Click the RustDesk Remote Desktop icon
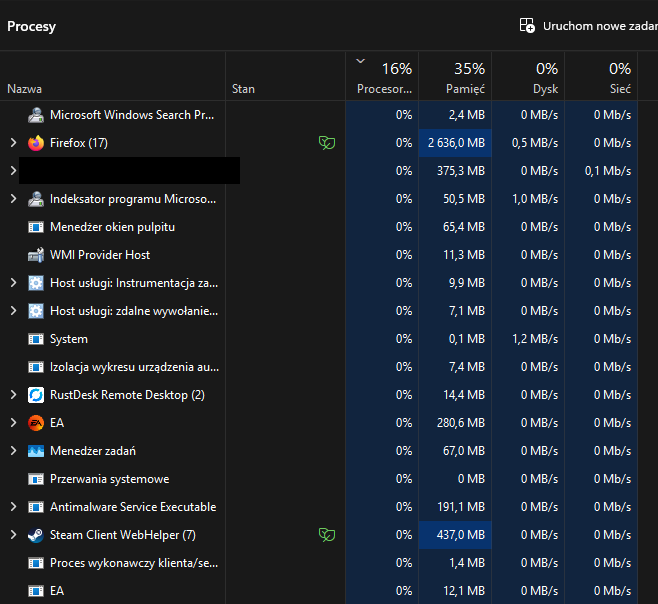Viewport: 658px width, 604px height. coord(36,395)
